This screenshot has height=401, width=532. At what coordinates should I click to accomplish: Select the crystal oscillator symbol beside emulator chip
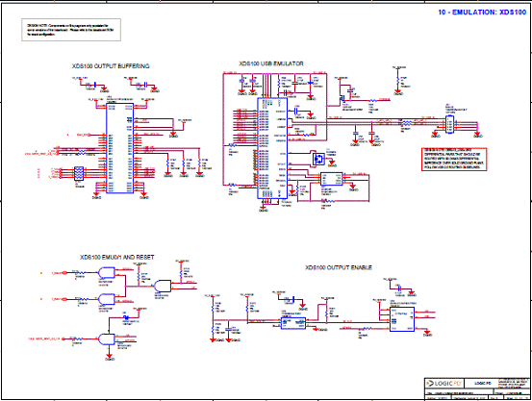tap(318, 159)
